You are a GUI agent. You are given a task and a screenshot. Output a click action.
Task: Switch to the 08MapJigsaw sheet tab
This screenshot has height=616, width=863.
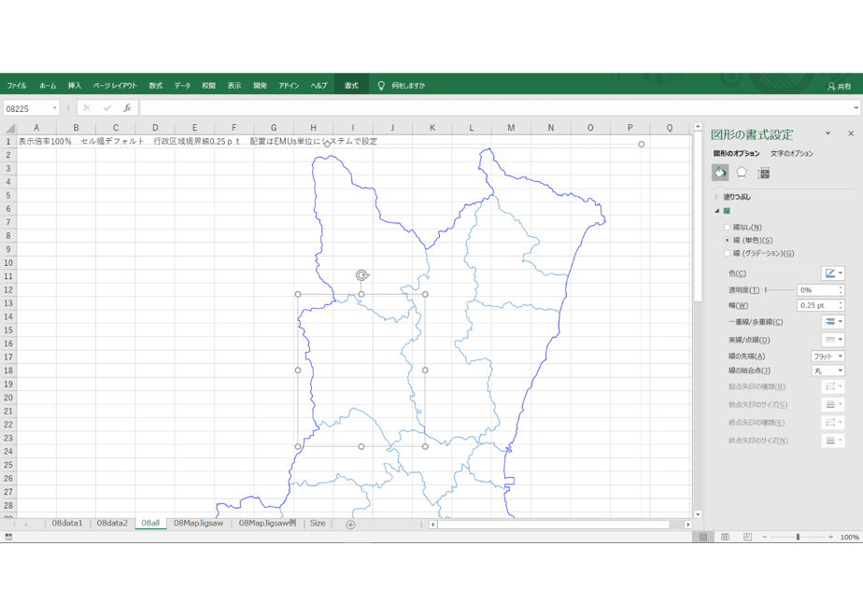(x=198, y=524)
